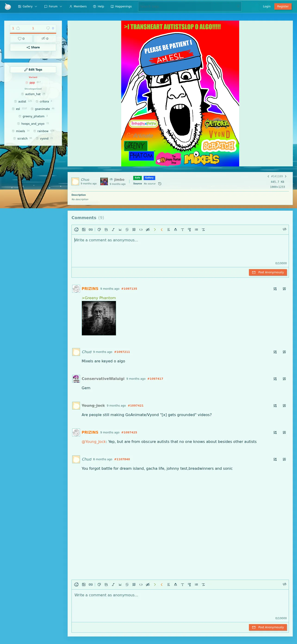Viewport: 297px width, 644px height.
Task: Submit bottom Post Anonymously button
Action: 268,627
